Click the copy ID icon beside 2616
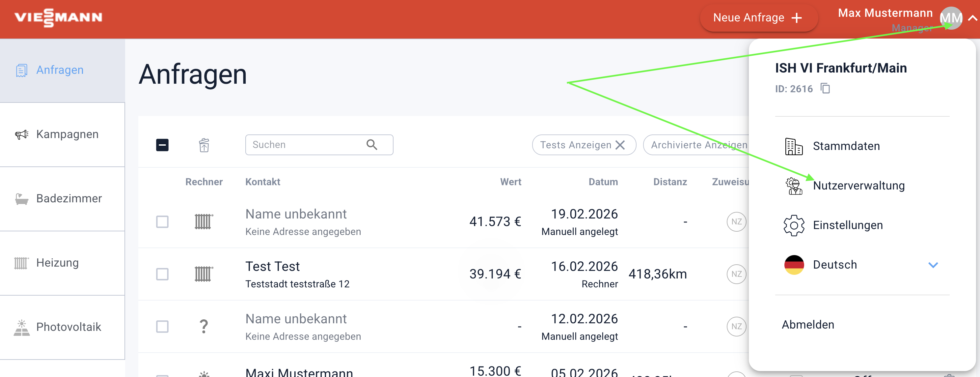The image size is (980, 377). tap(825, 88)
